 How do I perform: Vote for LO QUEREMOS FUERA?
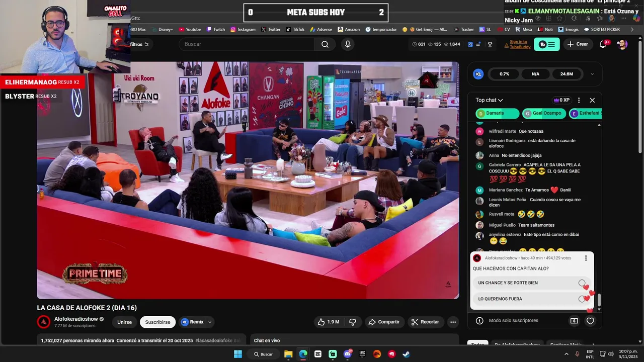[532, 299]
